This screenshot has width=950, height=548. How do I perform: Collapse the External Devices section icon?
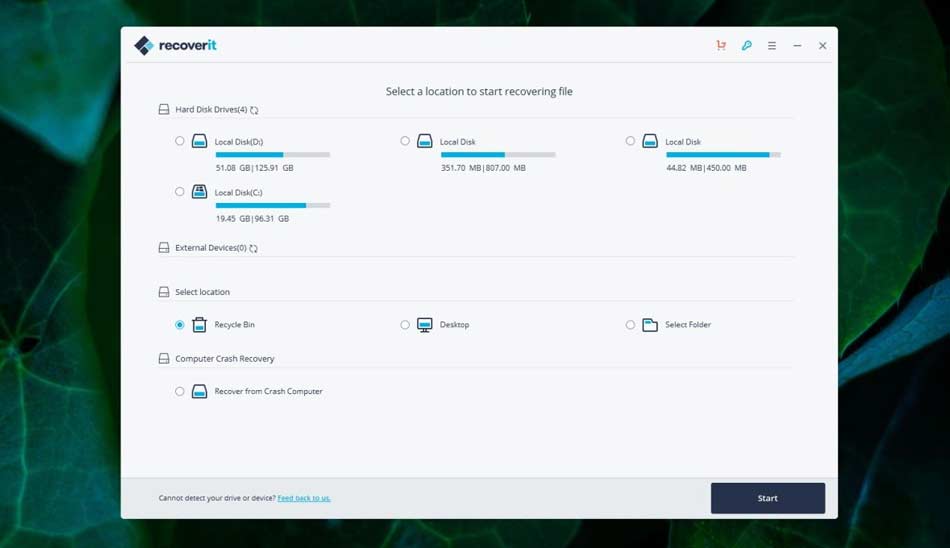[164, 247]
